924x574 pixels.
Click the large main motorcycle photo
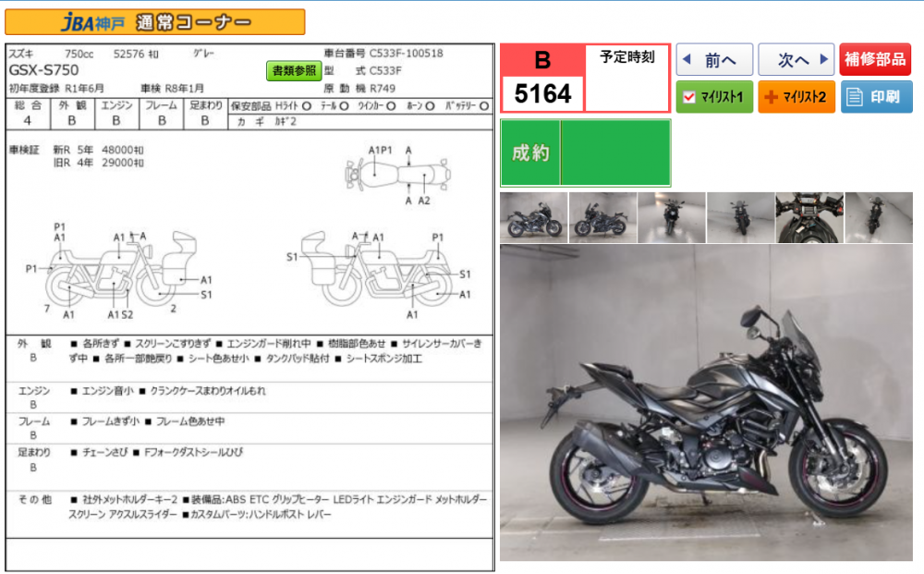(706, 402)
